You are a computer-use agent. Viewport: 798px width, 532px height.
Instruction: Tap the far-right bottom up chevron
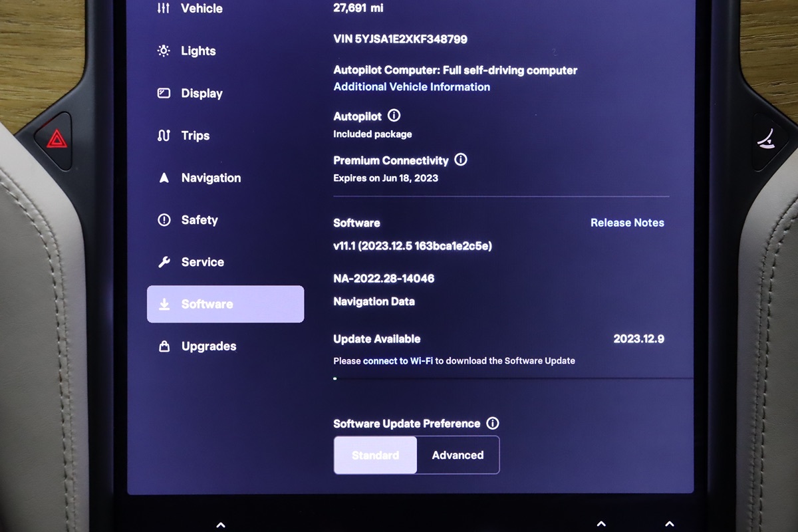(x=670, y=524)
